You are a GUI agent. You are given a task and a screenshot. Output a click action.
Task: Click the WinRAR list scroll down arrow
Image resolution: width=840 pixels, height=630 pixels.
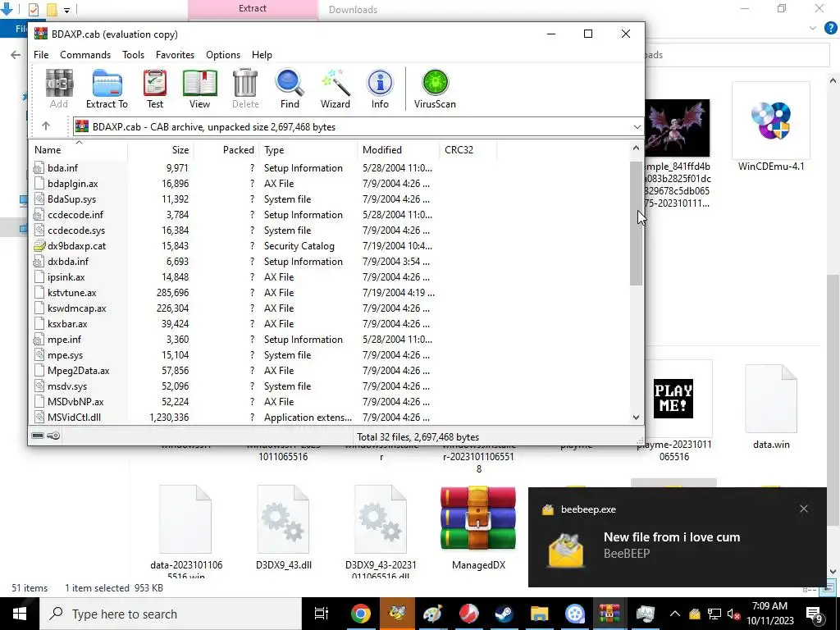point(636,418)
